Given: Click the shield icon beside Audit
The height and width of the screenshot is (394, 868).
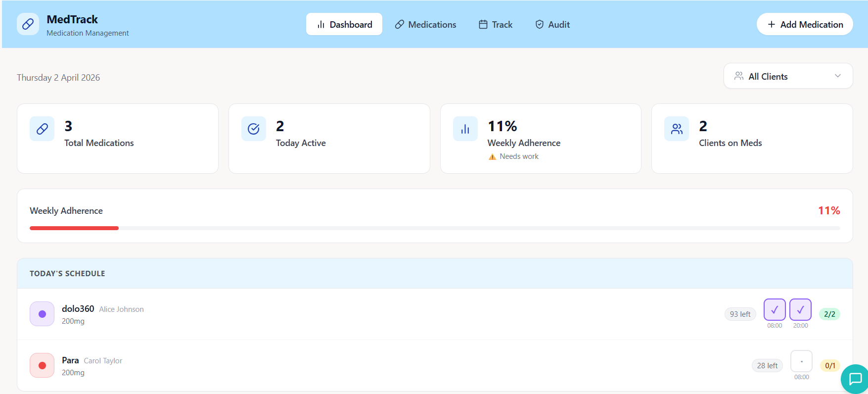Looking at the screenshot, I should tap(540, 24).
